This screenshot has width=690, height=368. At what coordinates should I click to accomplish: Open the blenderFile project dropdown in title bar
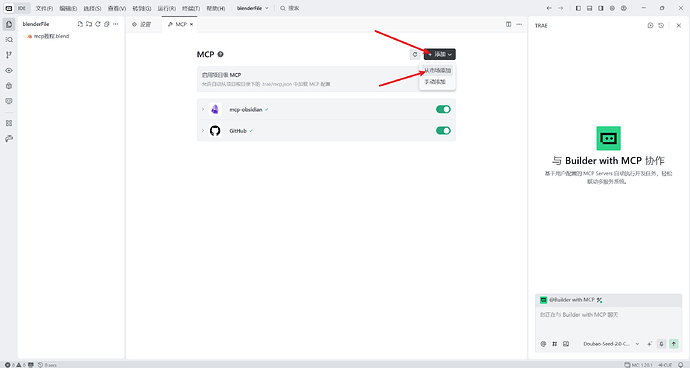[x=253, y=8]
